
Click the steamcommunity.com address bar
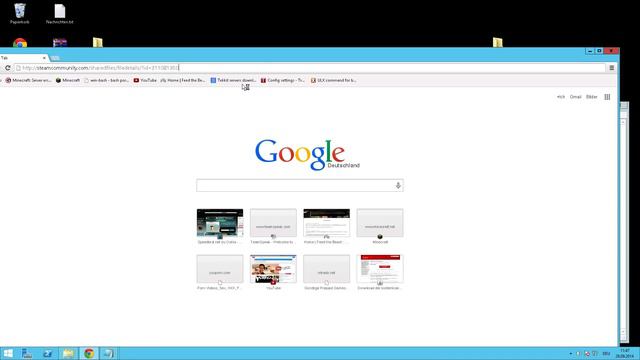click(309, 68)
